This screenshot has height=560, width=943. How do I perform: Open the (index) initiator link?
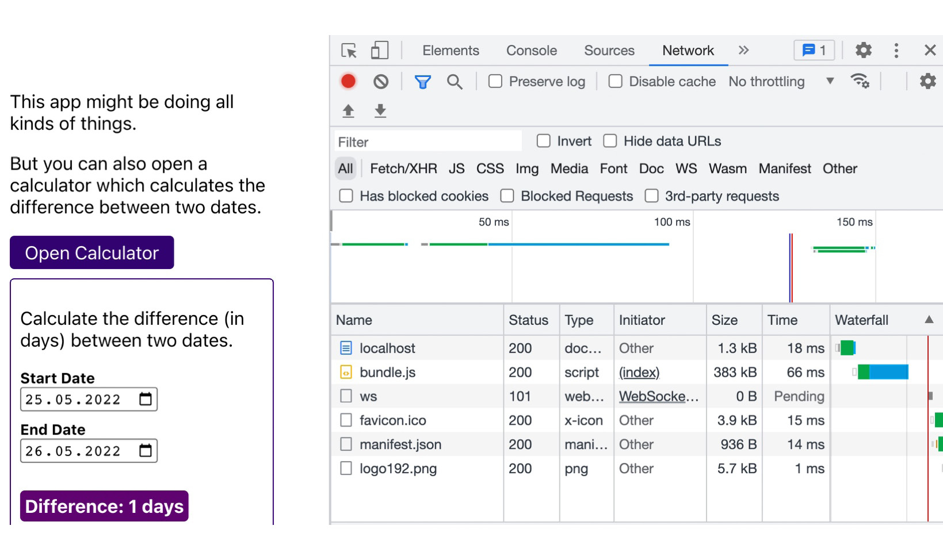(638, 372)
